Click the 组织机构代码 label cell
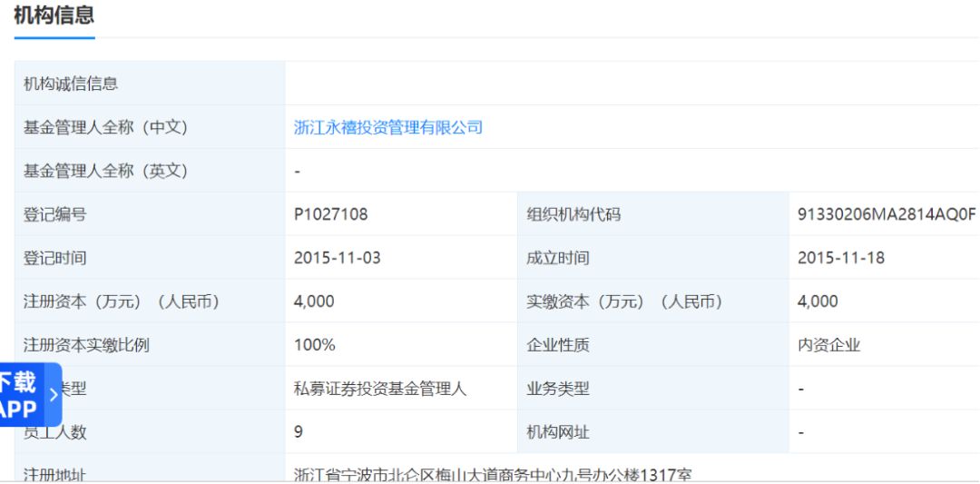Viewport: 980px width, 484px height. [573, 215]
